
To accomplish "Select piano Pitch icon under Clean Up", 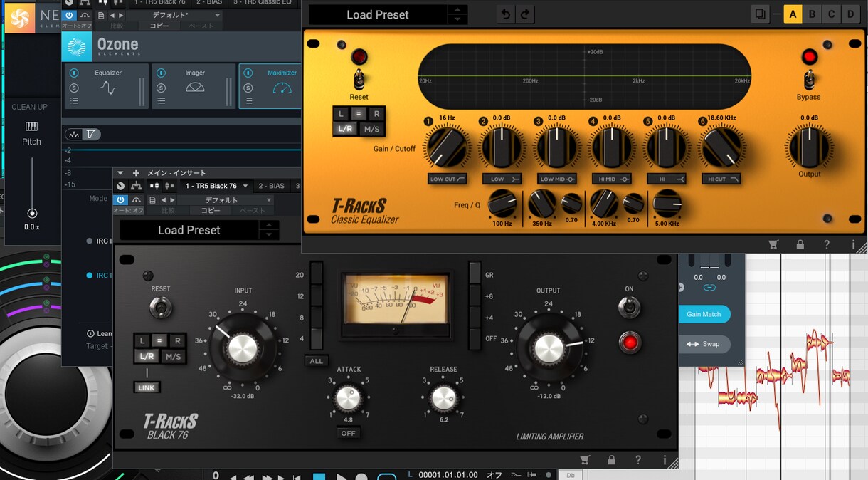I will [x=31, y=126].
